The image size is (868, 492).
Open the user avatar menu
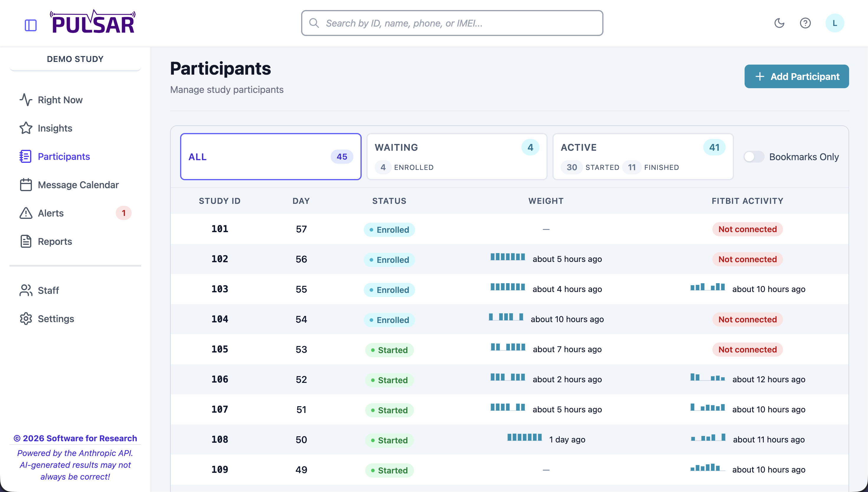point(835,23)
